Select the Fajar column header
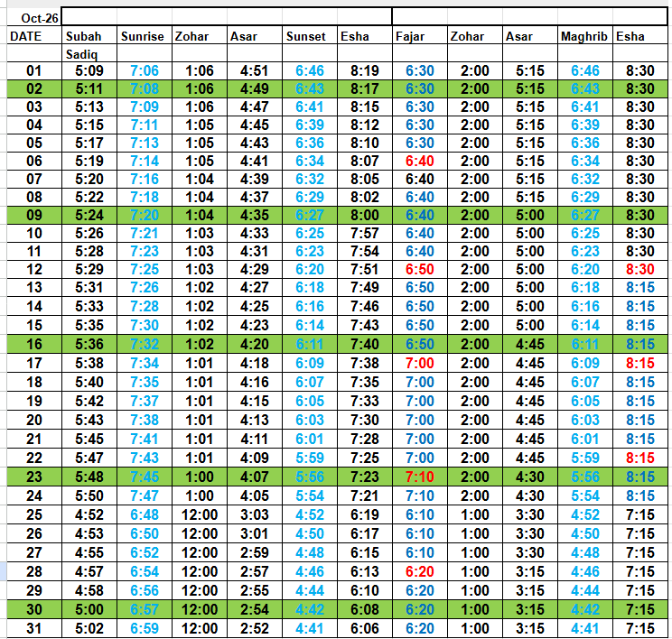 (420, 36)
